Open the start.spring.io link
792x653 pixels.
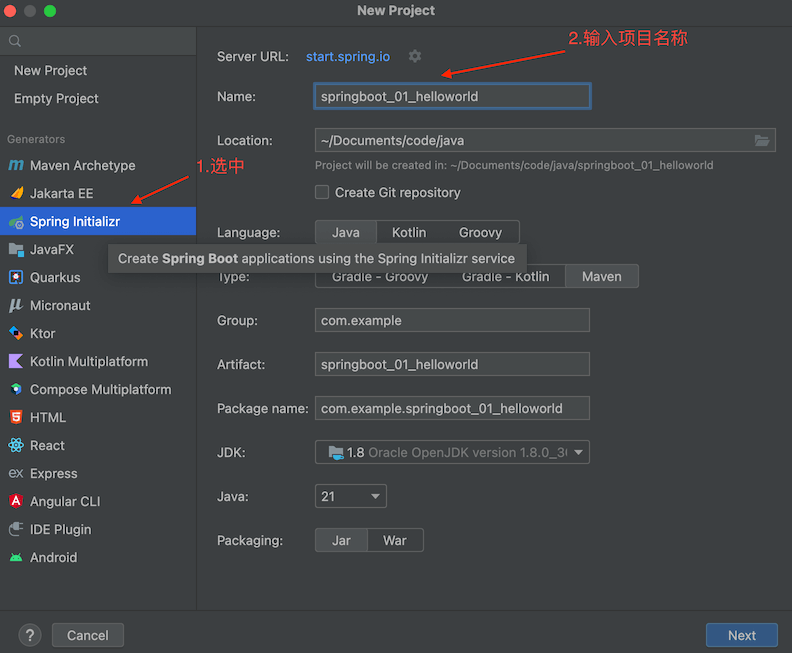(348, 57)
